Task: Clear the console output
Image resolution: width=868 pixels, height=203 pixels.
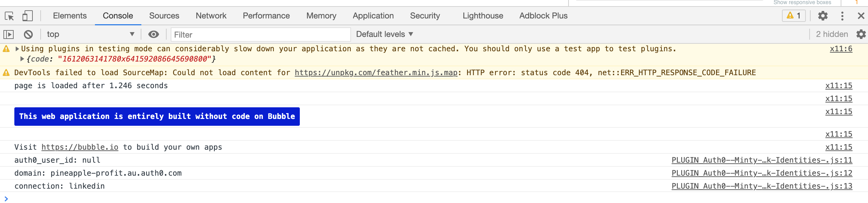Action: tap(28, 35)
